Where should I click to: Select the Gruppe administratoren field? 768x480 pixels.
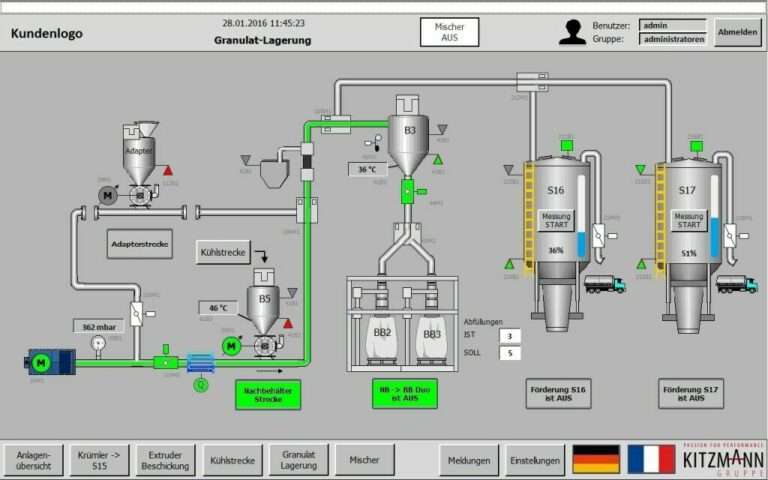(x=672, y=39)
